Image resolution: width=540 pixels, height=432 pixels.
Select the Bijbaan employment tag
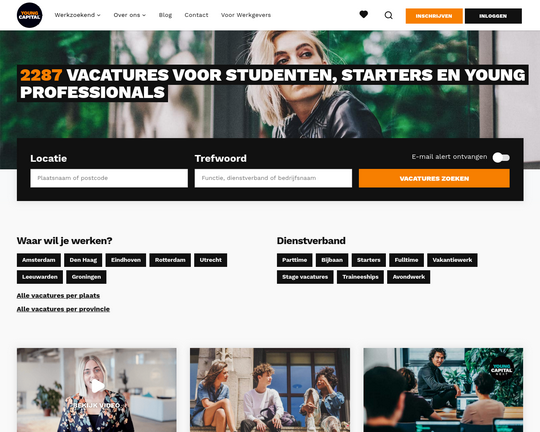tap(332, 260)
